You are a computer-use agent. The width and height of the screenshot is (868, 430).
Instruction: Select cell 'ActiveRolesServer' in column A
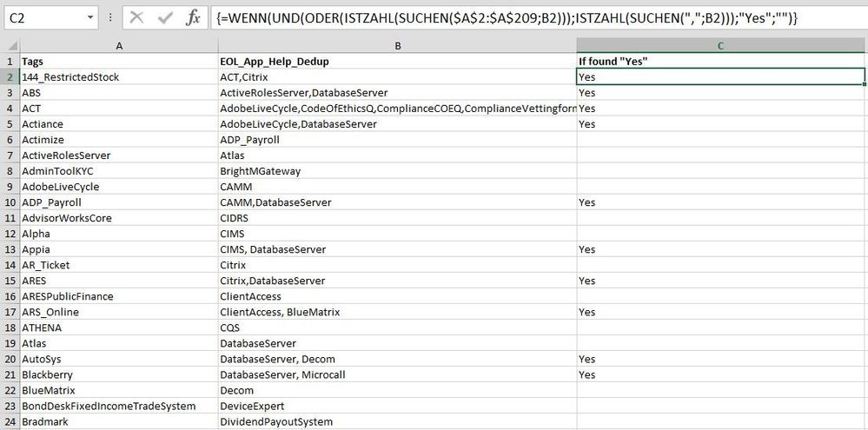119,155
